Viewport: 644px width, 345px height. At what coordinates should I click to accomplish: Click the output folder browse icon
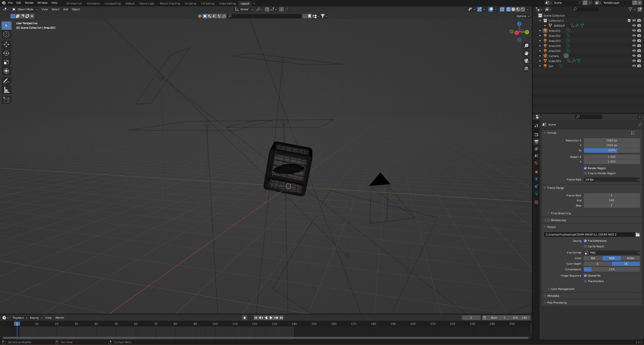[637, 235]
